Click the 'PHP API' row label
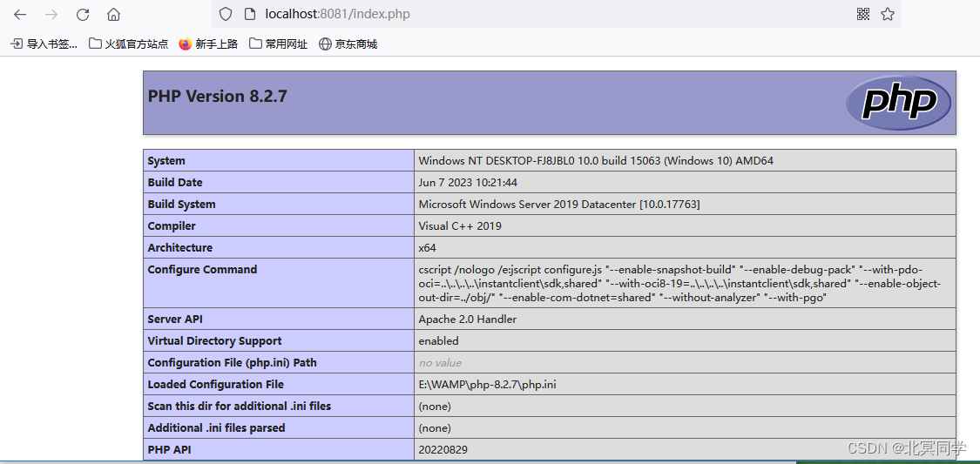The width and height of the screenshot is (980, 464). point(169,450)
